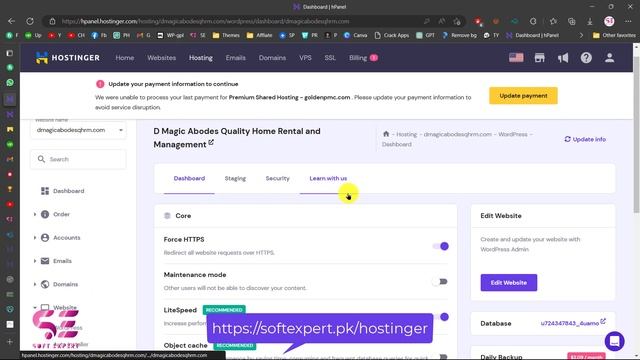Screen dimensions: 640x360
Task: Click Hosting in the breadcrumb
Action: (x=407, y=134)
